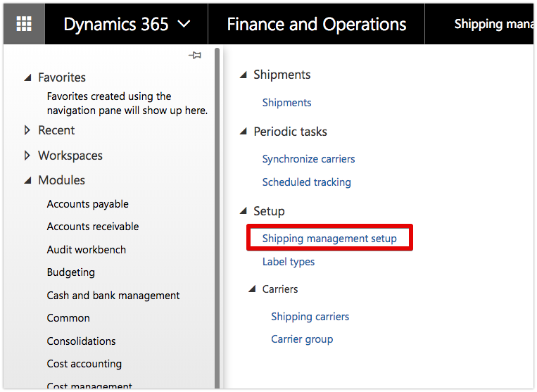This screenshot has width=537, height=392.
Task: Collapse the Favorites section
Action: pos(27,78)
